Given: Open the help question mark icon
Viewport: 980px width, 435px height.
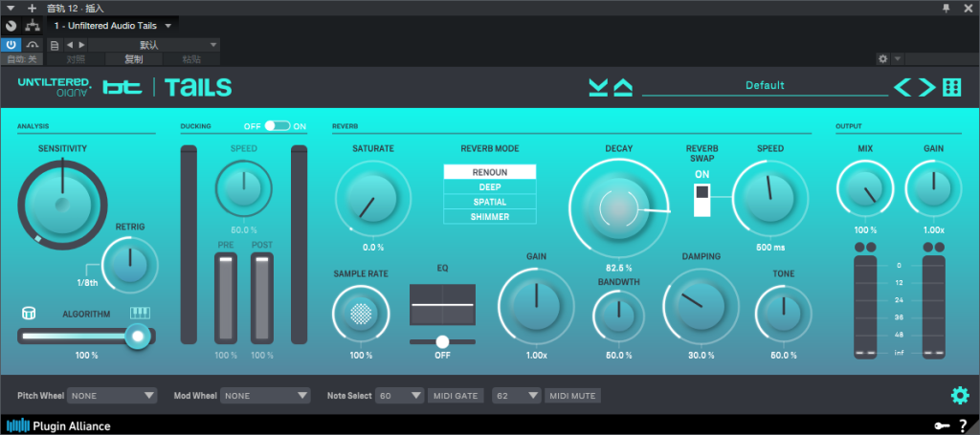Looking at the screenshot, I should (x=963, y=425).
